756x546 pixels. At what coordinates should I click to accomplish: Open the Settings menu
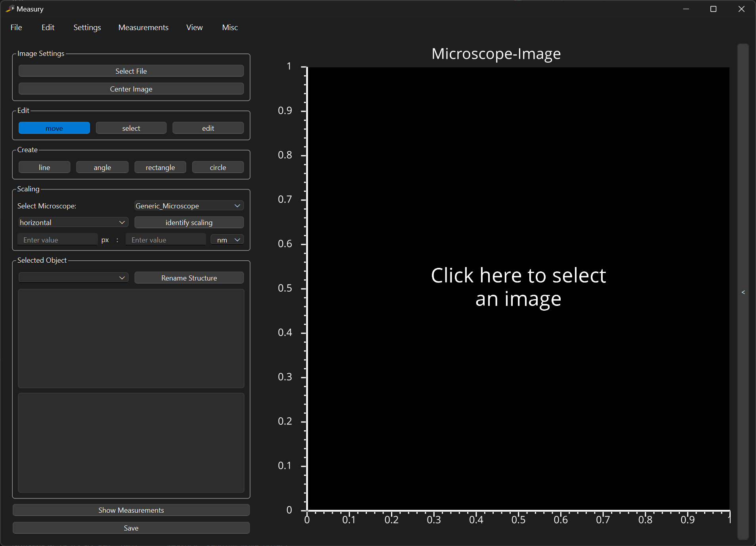(x=87, y=27)
